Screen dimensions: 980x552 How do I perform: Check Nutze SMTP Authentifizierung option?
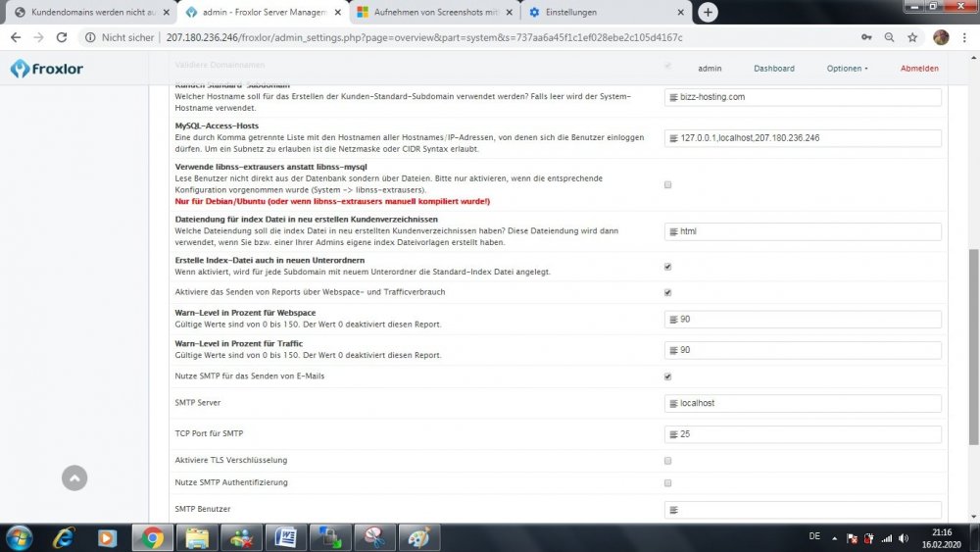[667, 482]
